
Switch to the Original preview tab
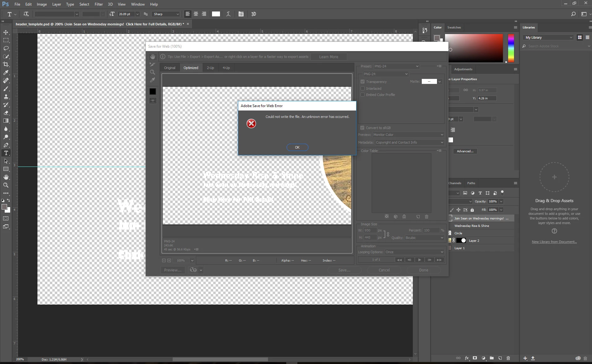(170, 68)
